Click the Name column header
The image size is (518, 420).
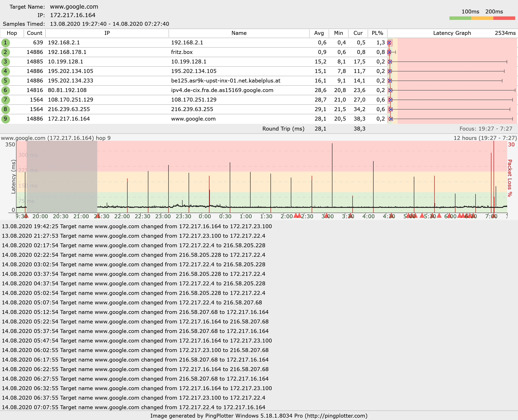coord(239,33)
